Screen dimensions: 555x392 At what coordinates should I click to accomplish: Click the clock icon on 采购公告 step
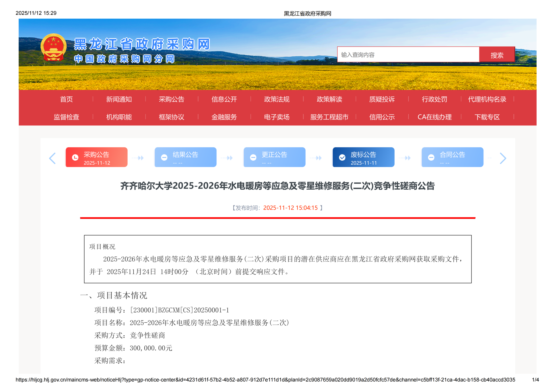(x=75, y=157)
